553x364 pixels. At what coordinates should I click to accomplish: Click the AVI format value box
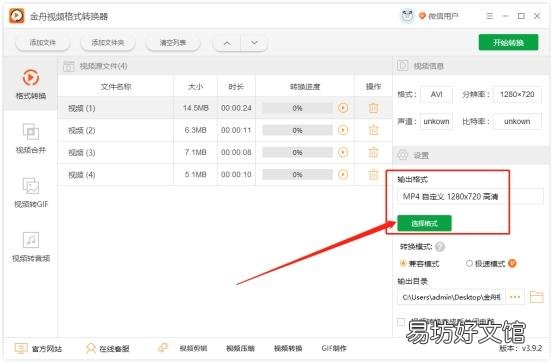pyautogui.click(x=436, y=95)
